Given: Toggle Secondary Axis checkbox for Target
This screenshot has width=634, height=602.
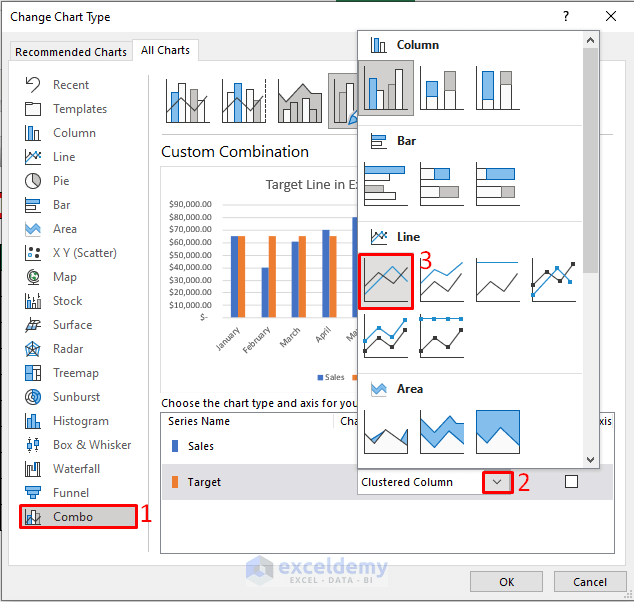Looking at the screenshot, I should click(x=571, y=482).
